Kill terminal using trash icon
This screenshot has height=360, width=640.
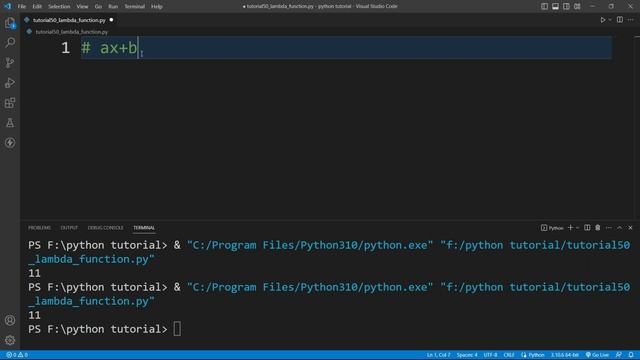tap(598, 227)
